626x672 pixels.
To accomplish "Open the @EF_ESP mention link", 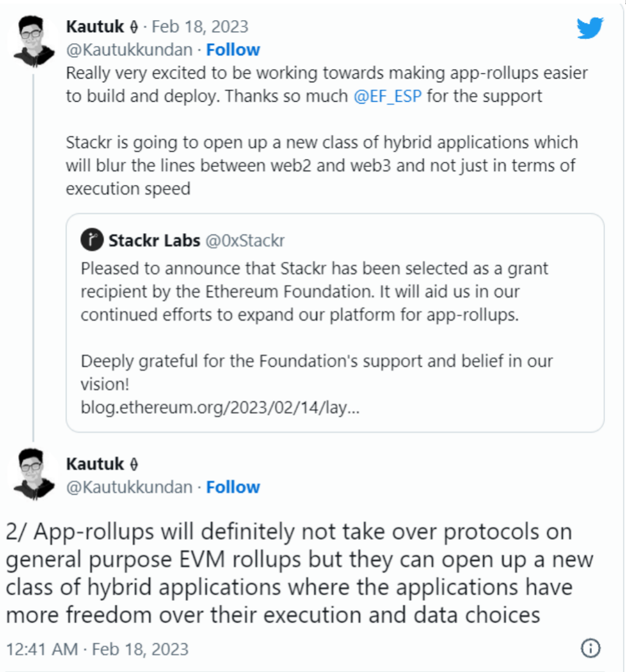I will (x=387, y=97).
